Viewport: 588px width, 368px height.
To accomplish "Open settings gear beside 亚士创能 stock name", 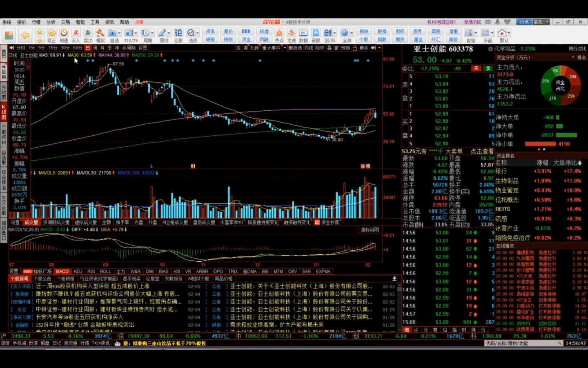I will [490, 49].
